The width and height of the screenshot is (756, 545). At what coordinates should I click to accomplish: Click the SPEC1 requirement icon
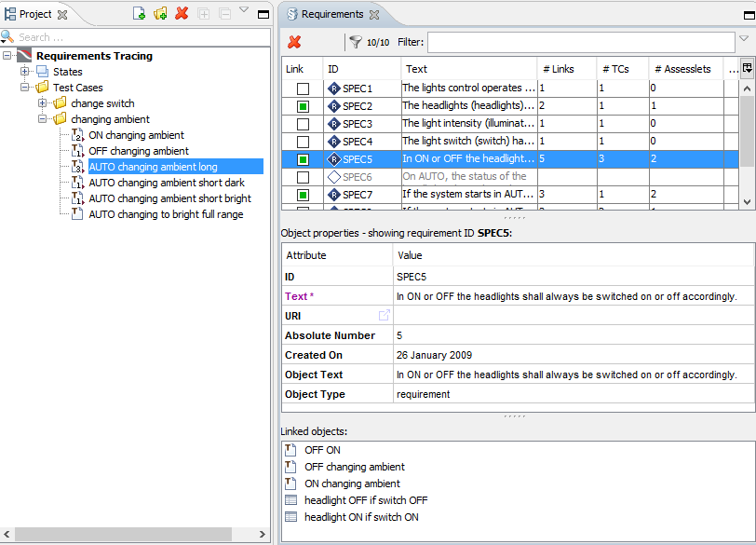(x=334, y=89)
